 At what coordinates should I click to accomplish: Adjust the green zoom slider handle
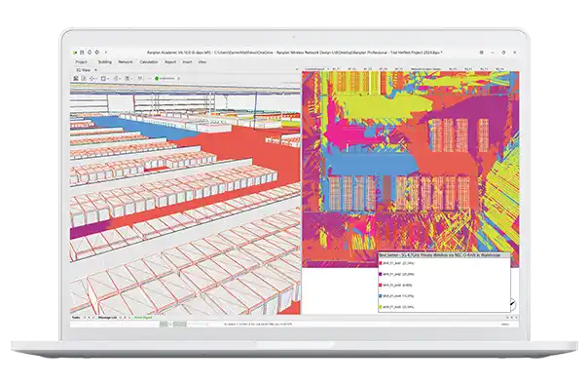157,78
